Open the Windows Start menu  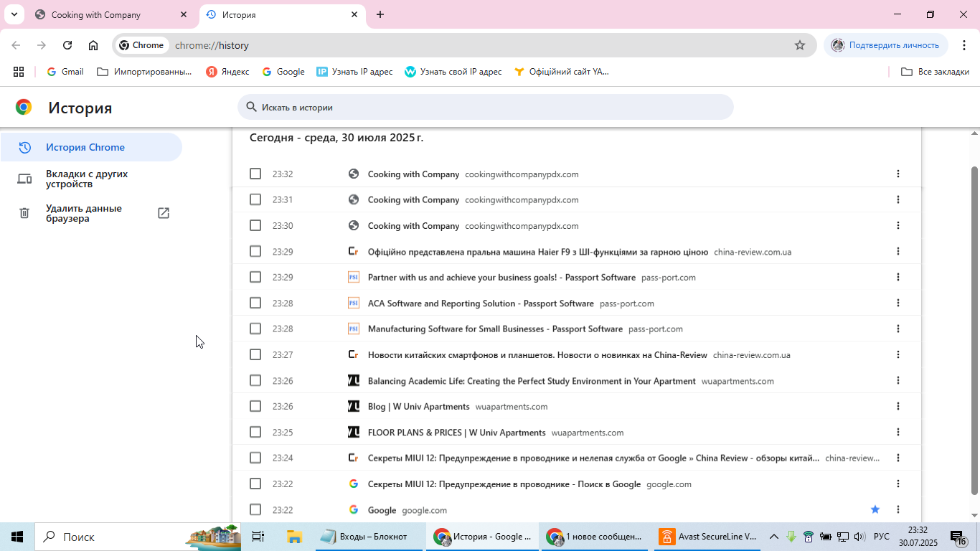pos(17,537)
